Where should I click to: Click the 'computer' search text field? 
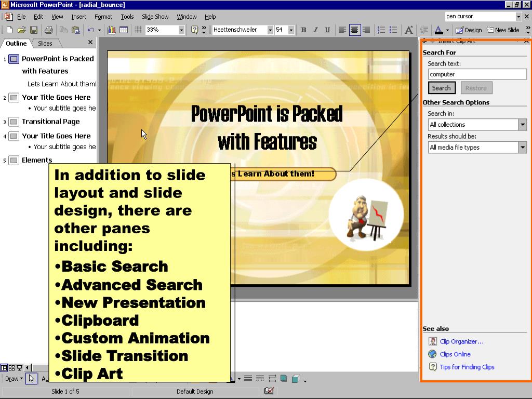[477, 74]
